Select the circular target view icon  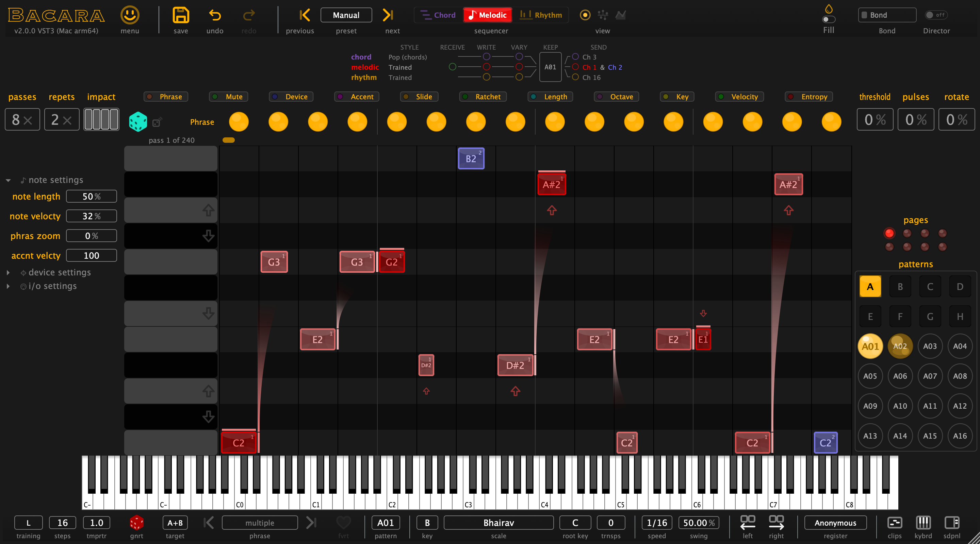point(585,15)
